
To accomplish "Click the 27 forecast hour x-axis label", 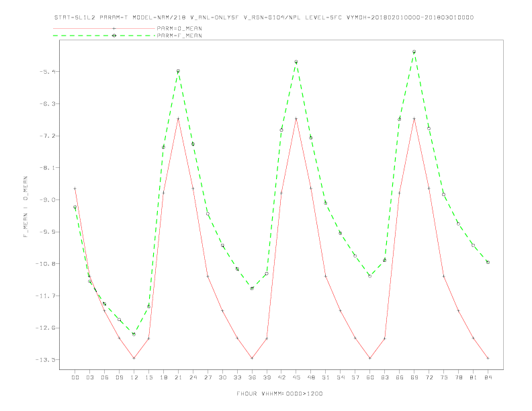I will (208, 377).
